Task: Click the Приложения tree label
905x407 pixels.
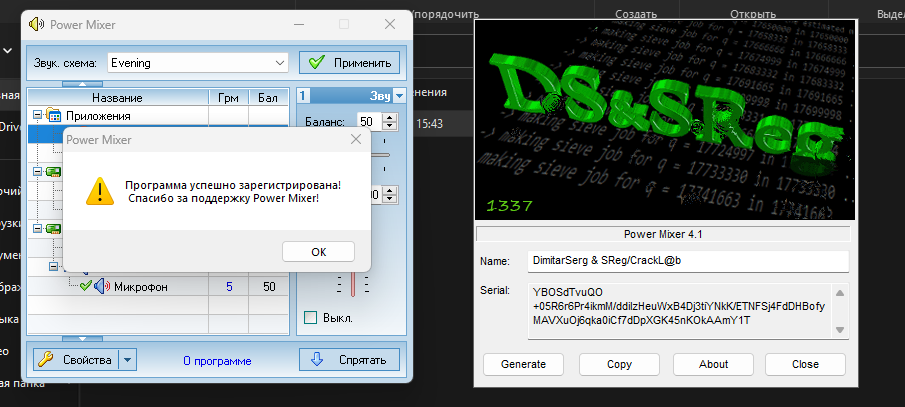Action: (98, 115)
